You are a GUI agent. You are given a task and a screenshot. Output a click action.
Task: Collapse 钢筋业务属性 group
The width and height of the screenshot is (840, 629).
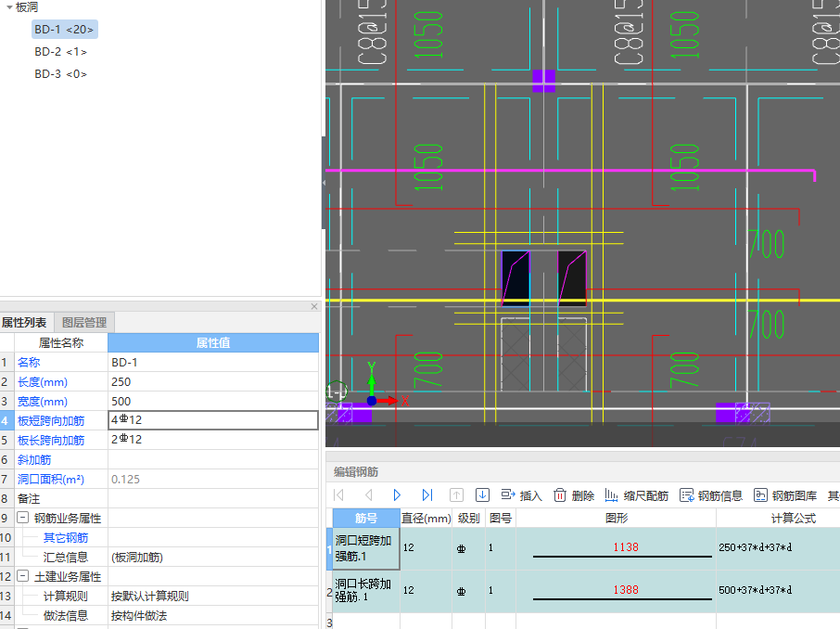pyautogui.click(x=22, y=518)
